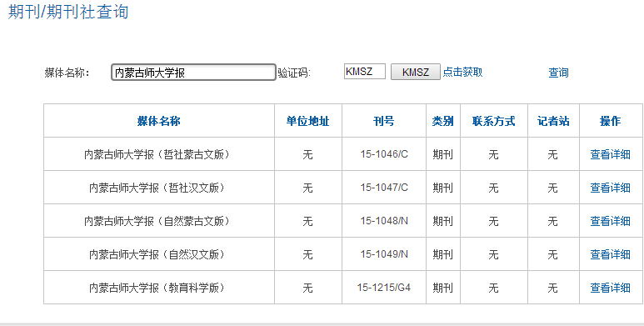Open 查看详细 for 哲社蒙古文版
644x326 pixels.
611,154
